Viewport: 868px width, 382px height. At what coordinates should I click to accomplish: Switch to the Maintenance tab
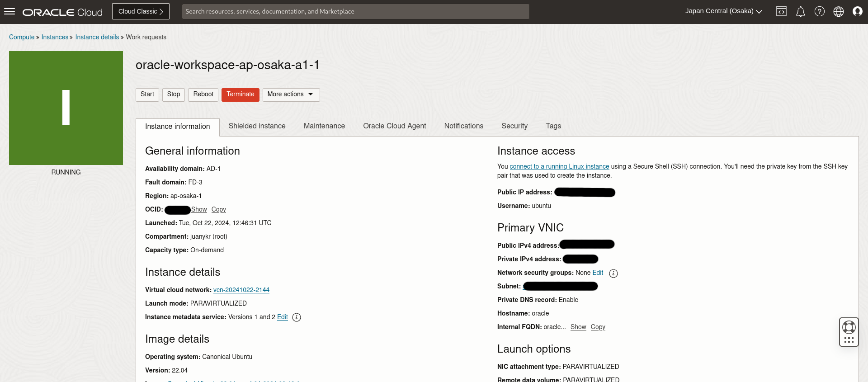click(x=324, y=126)
